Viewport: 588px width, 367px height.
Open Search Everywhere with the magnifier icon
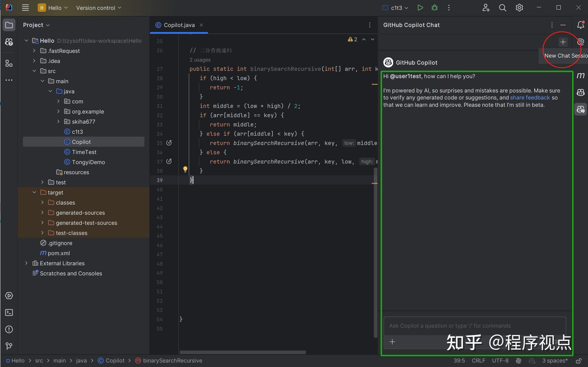click(503, 8)
